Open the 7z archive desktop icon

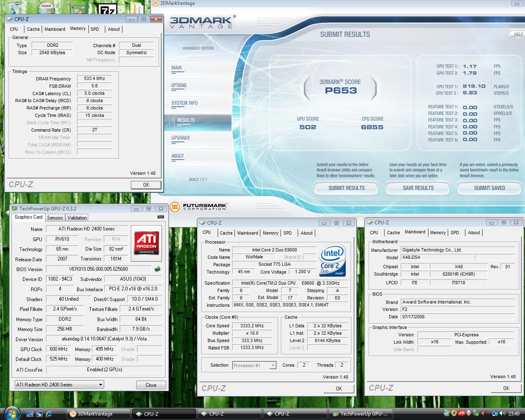click(x=108, y=8)
